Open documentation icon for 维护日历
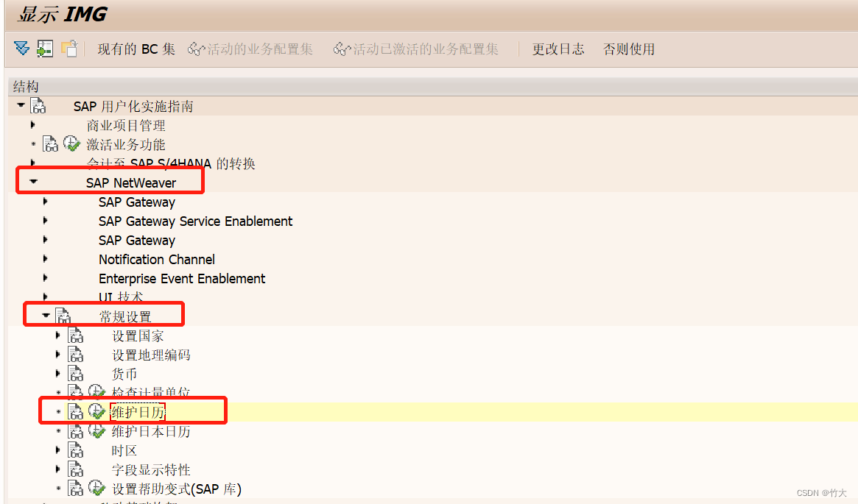This screenshot has width=858, height=504. 76,411
